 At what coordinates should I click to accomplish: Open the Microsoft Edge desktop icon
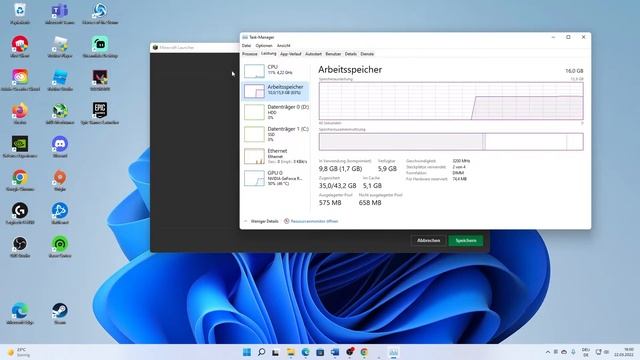point(20,313)
